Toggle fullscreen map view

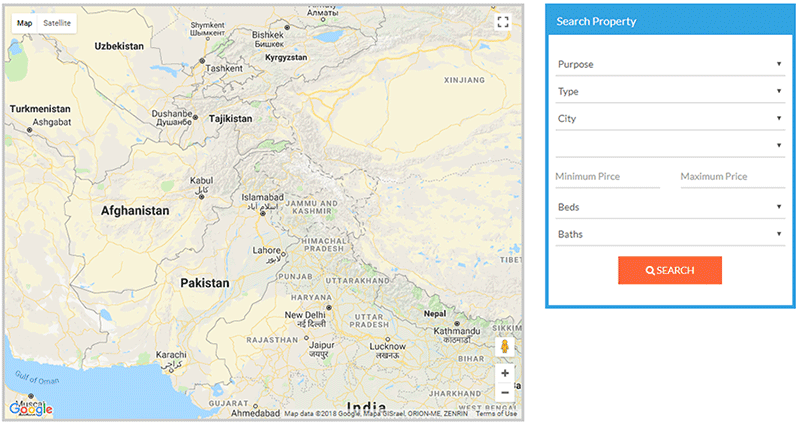[x=503, y=21]
